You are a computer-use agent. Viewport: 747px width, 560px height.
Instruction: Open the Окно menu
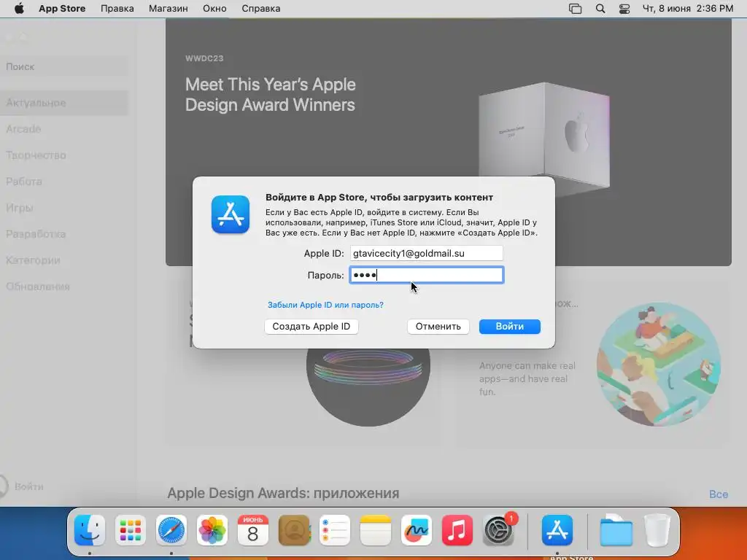(214, 9)
